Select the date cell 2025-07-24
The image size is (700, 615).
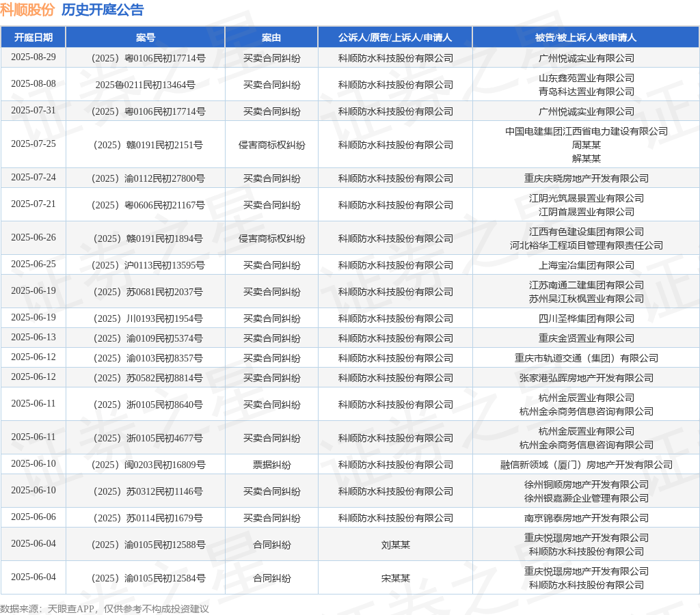(x=33, y=177)
